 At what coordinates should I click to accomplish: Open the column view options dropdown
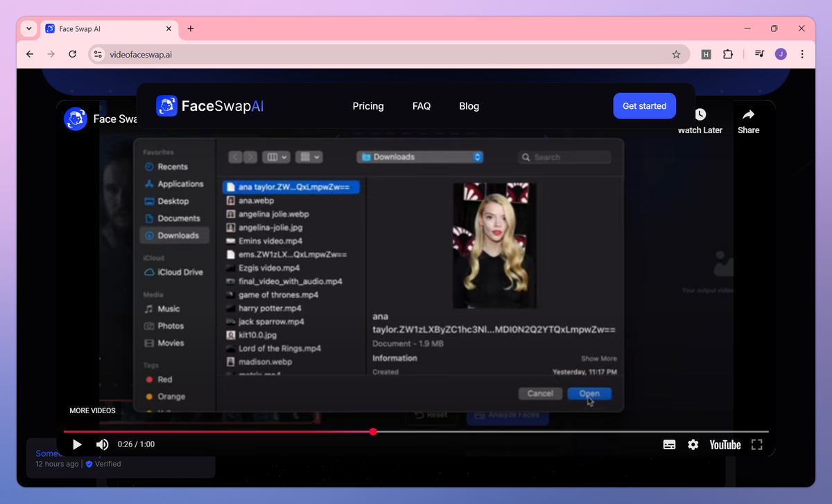point(276,157)
